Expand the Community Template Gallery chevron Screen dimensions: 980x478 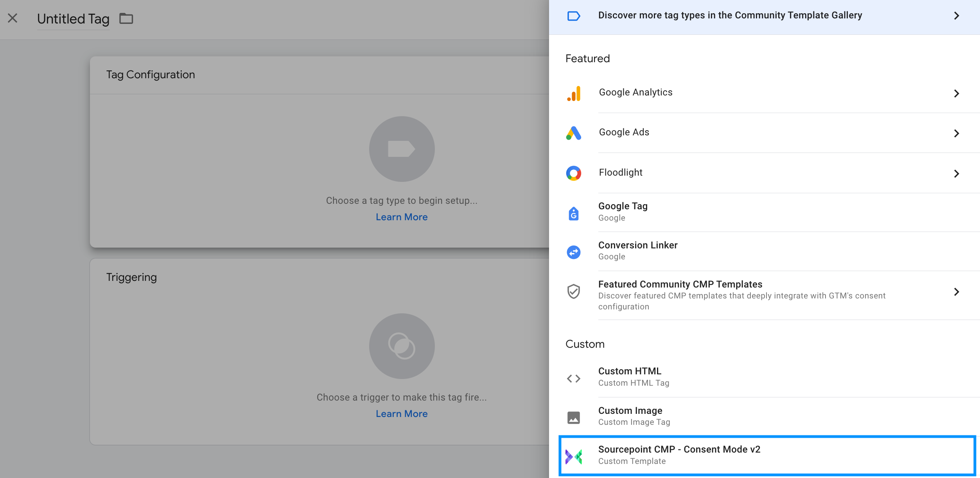(x=957, y=16)
